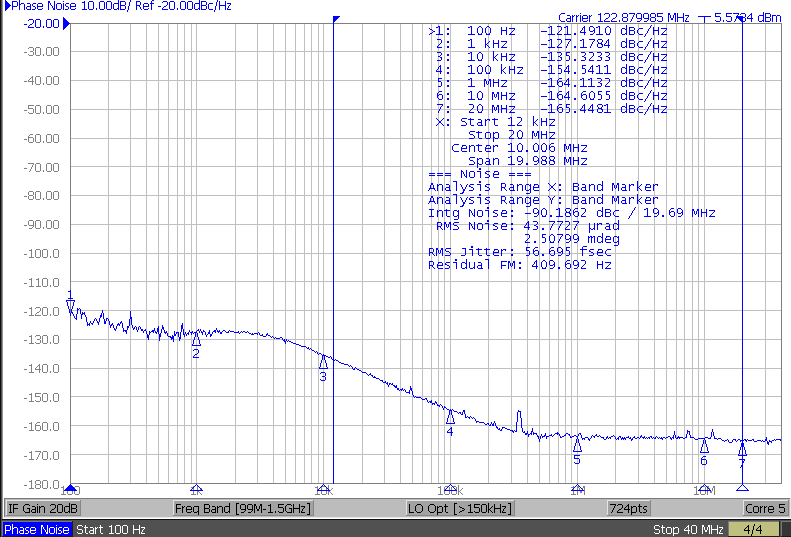Viewport: 791px width, 537px height.
Task: Click the 1M axis marker triangle at bottom
Action: coord(577,488)
